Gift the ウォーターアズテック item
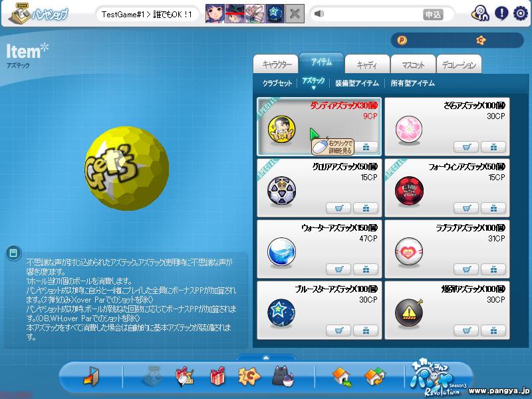This screenshot has width=532, height=399. 366,269
